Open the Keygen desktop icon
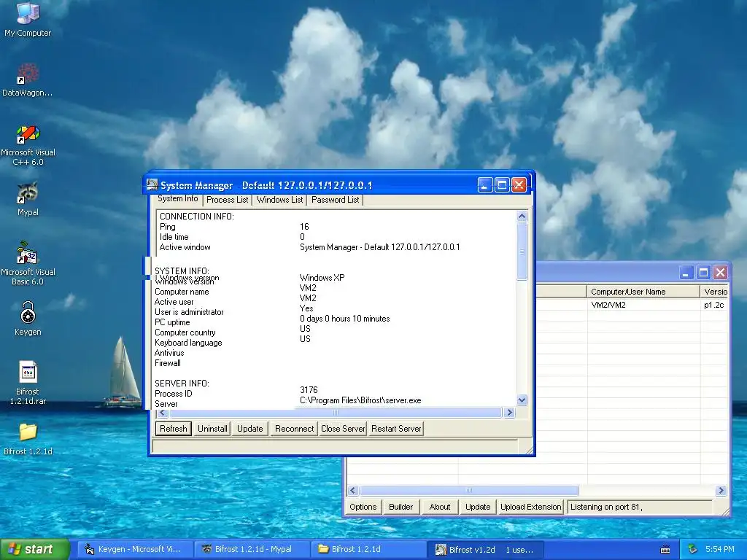Image resolution: width=747 pixels, height=560 pixels. coord(28,318)
